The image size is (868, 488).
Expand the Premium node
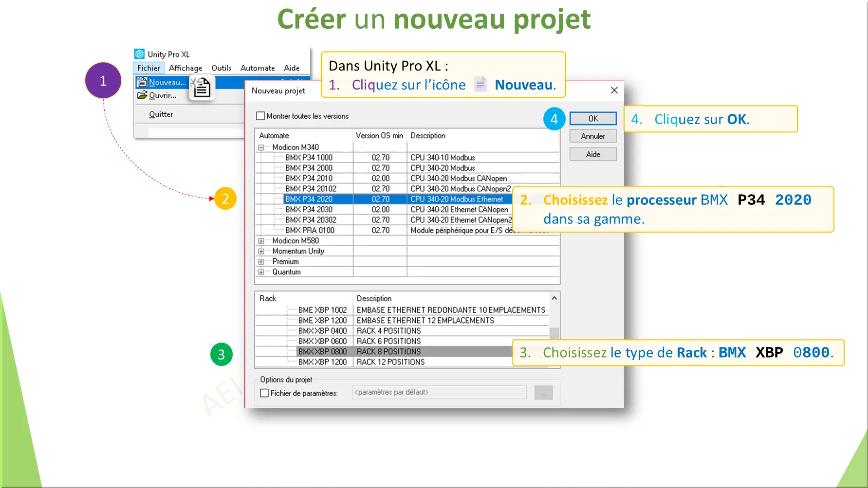point(261,261)
